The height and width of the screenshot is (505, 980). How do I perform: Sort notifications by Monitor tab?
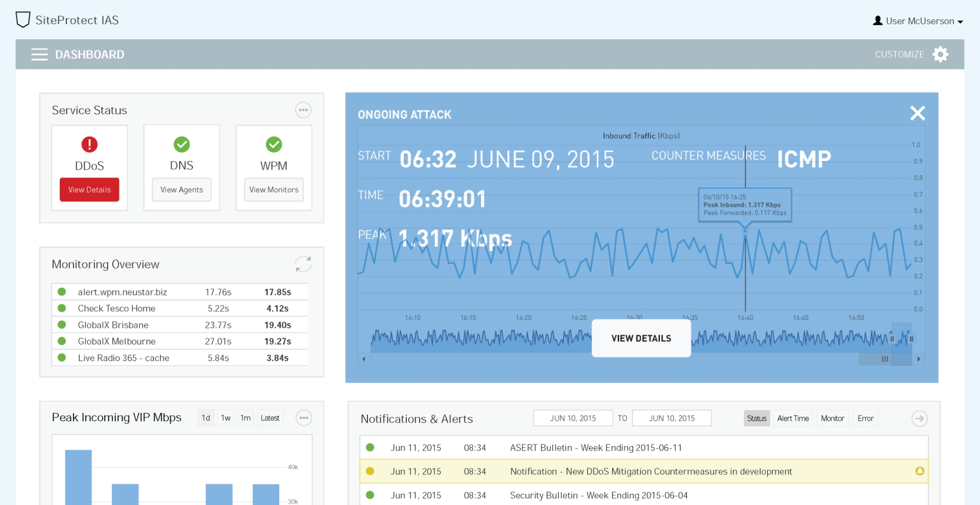832,418
